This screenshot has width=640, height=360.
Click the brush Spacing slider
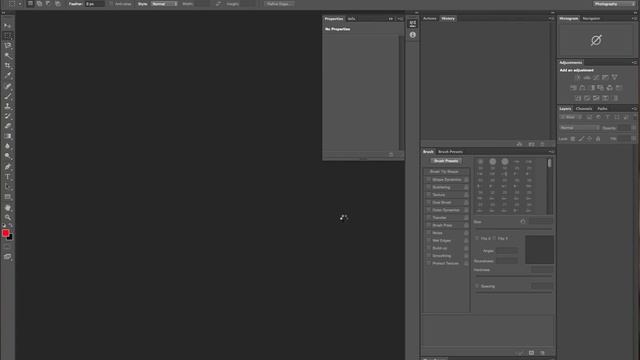(513, 293)
